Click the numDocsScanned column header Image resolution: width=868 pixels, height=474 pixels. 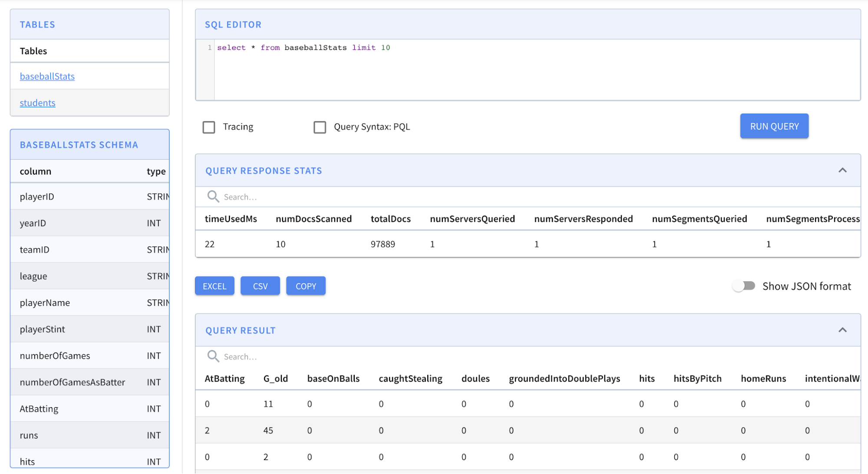click(x=314, y=218)
